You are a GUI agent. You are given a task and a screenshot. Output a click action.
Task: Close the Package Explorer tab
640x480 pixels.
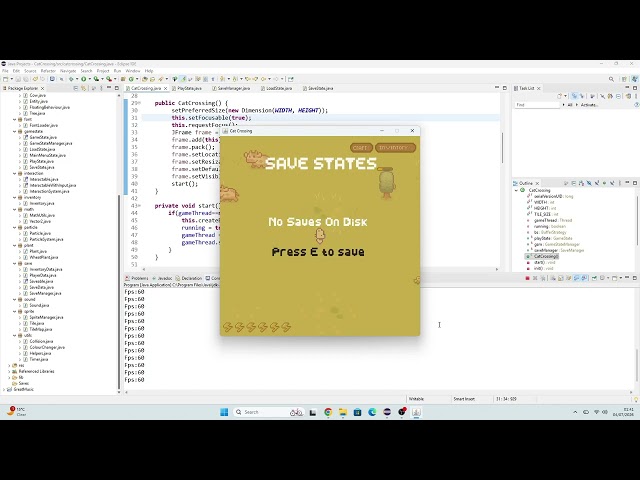click(x=42, y=88)
